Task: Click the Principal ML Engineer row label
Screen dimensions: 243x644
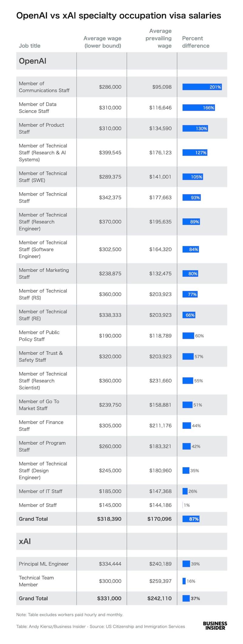Action: tap(44, 564)
